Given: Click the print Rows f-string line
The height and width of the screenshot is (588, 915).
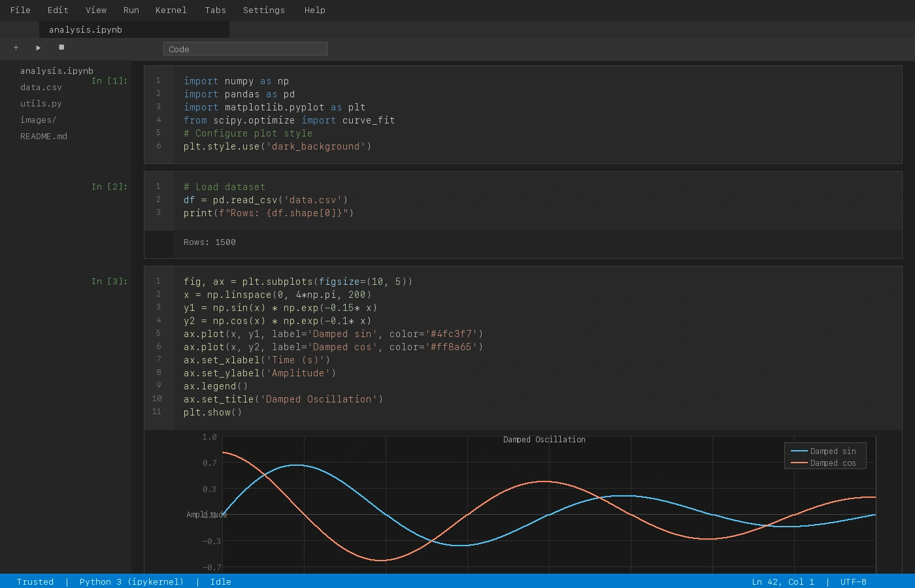Looking at the screenshot, I should (269, 213).
